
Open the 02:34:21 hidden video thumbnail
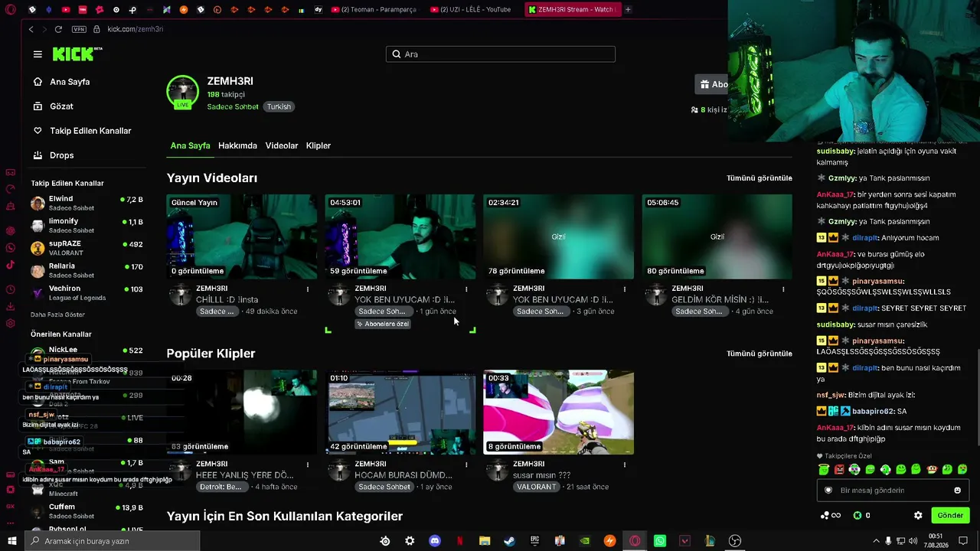559,236
